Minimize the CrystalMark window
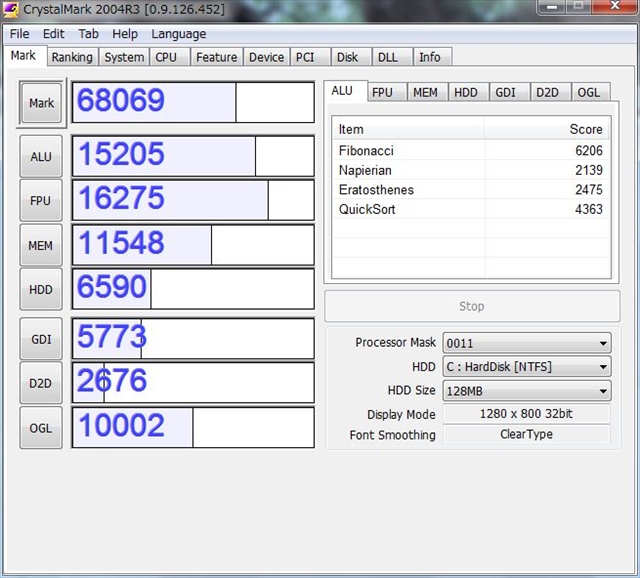 click(x=551, y=6)
